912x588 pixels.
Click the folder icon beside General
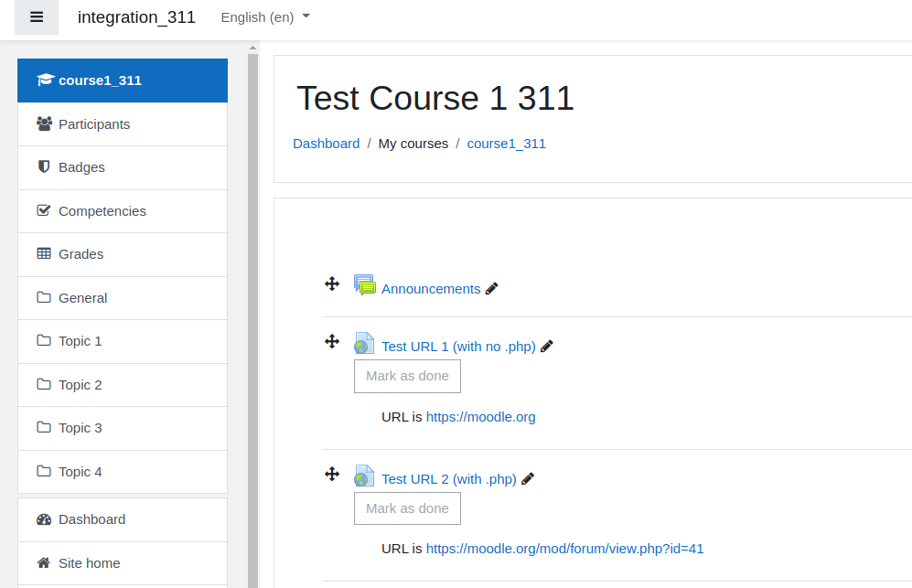pyautogui.click(x=44, y=297)
